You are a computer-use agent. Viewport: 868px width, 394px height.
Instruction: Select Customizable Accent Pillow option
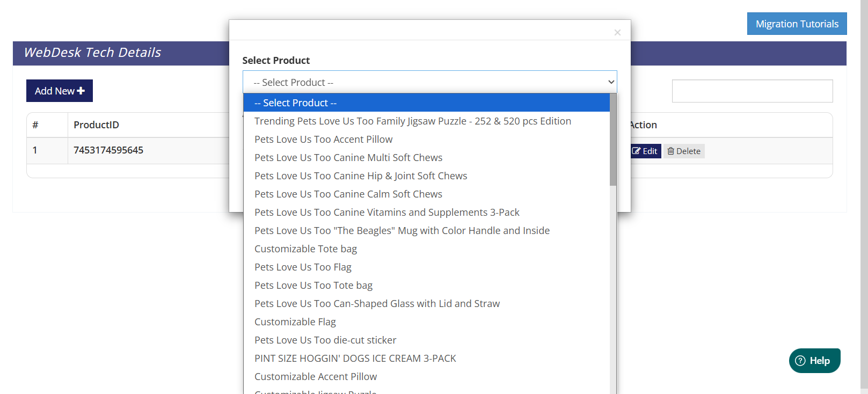click(x=426, y=376)
